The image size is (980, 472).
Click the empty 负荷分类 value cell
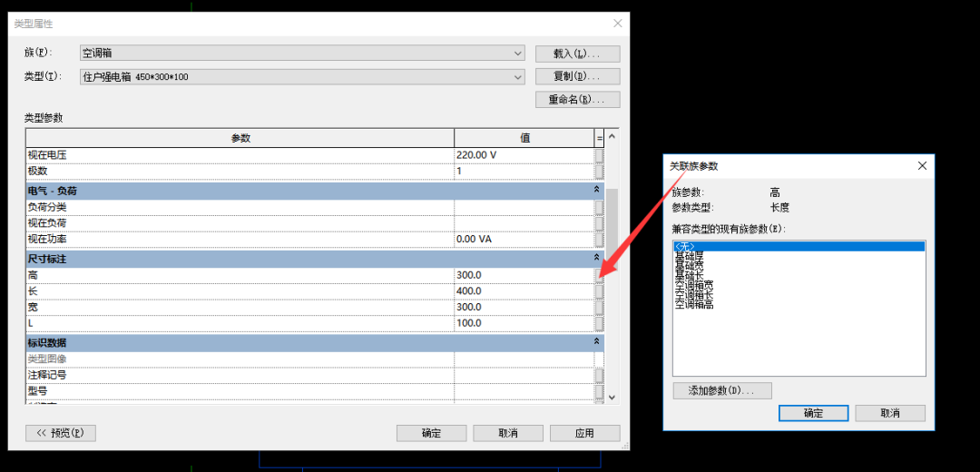tap(524, 207)
